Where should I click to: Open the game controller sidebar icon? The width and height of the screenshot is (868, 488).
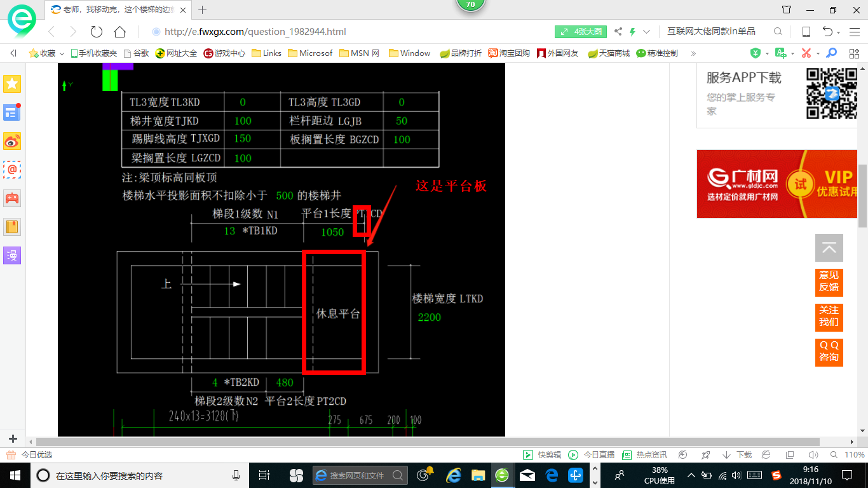pos(12,198)
